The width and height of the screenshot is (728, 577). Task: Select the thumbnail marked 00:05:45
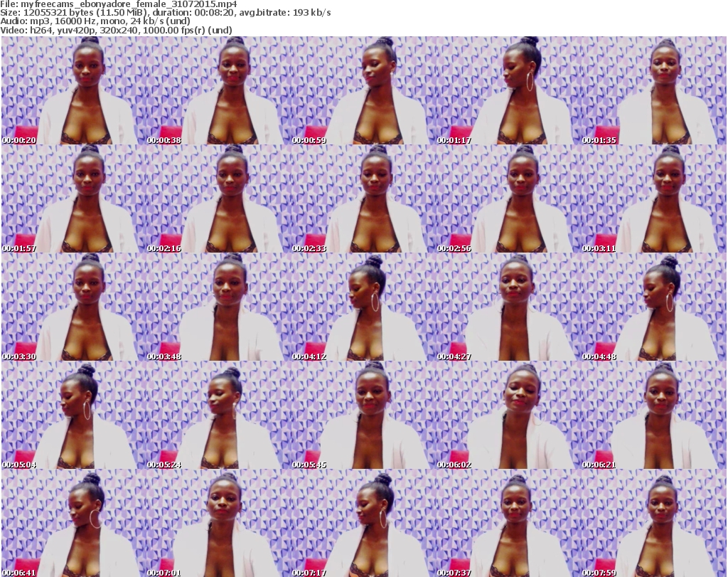pyautogui.click(x=363, y=415)
